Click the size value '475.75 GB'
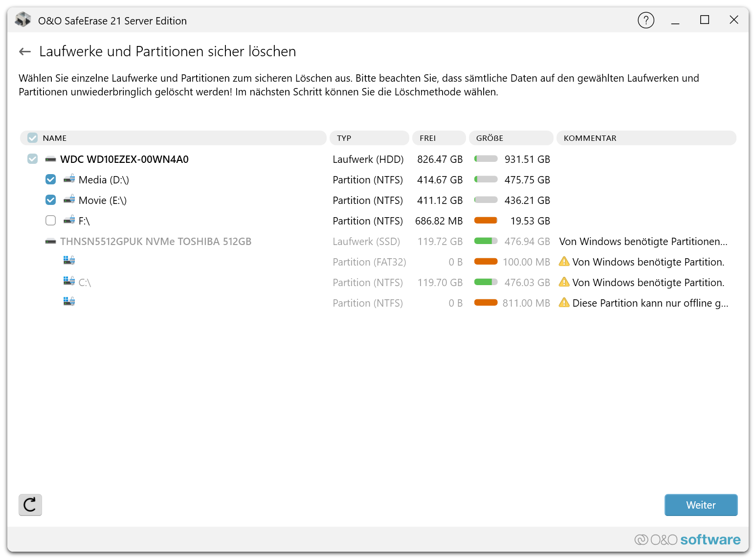756x559 pixels. (527, 180)
